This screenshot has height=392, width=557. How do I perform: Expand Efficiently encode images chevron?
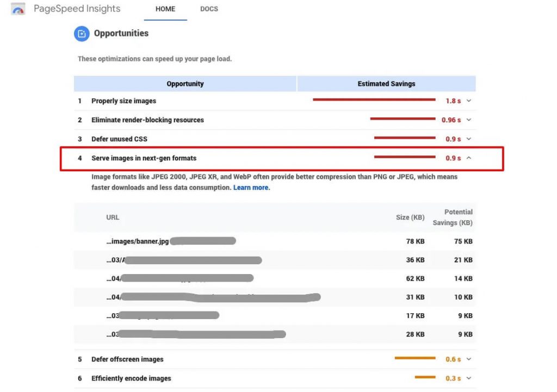[469, 378]
